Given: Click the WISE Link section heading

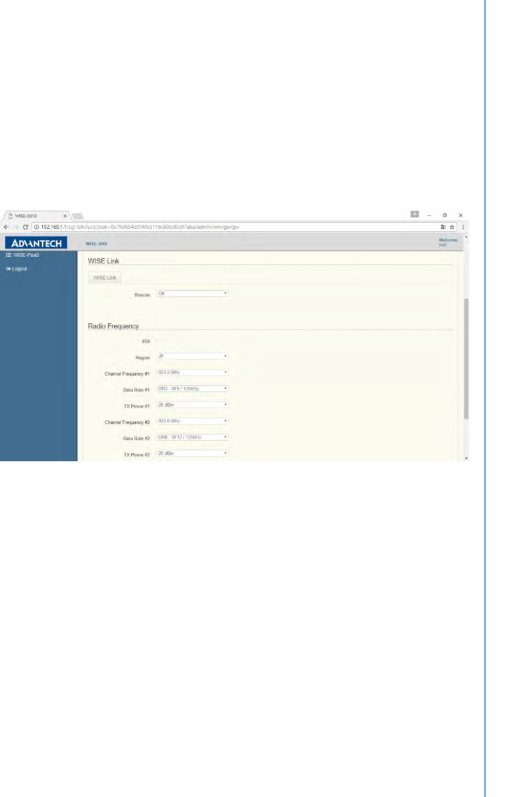Looking at the screenshot, I should [103, 261].
